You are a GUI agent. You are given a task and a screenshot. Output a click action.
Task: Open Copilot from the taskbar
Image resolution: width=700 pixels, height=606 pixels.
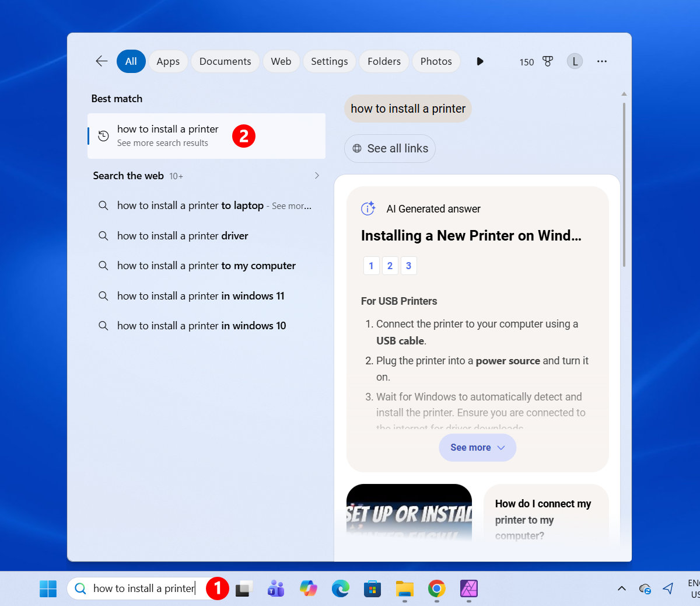(x=308, y=588)
